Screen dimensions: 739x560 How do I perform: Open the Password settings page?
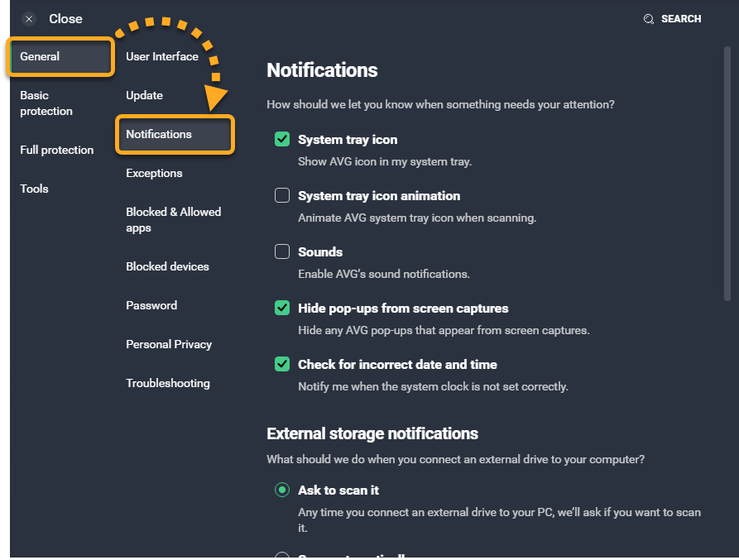click(x=151, y=306)
